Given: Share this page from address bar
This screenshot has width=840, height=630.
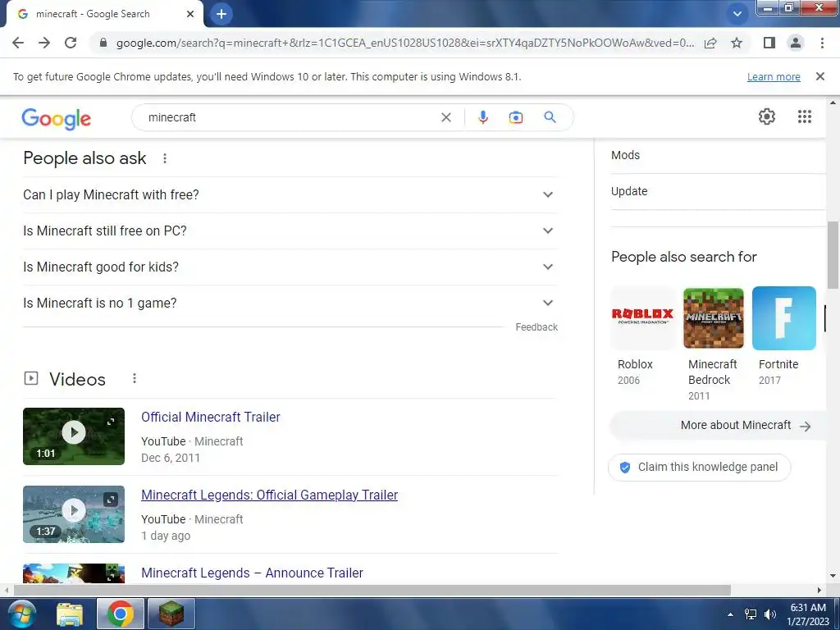Looking at the screenshot, I should click(x=710, y=43).
